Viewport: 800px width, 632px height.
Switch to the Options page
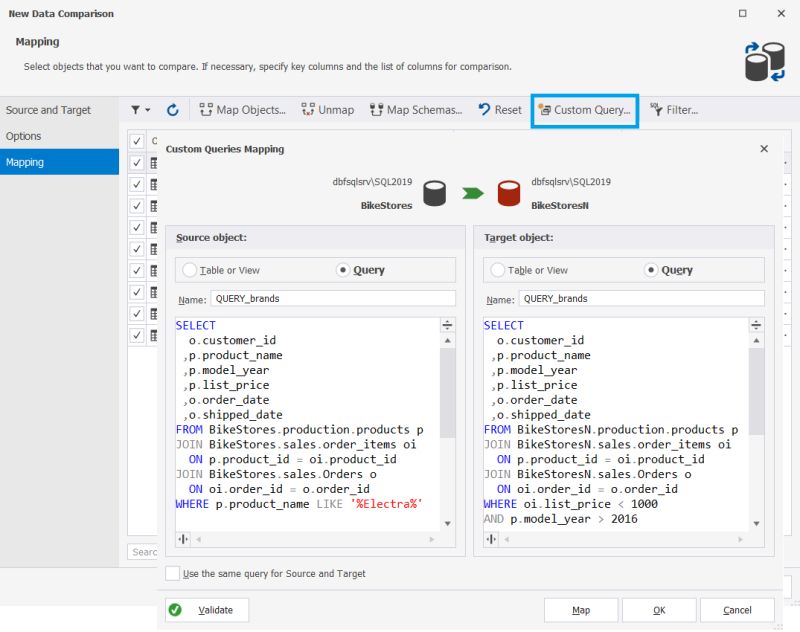tap(59, 136)
